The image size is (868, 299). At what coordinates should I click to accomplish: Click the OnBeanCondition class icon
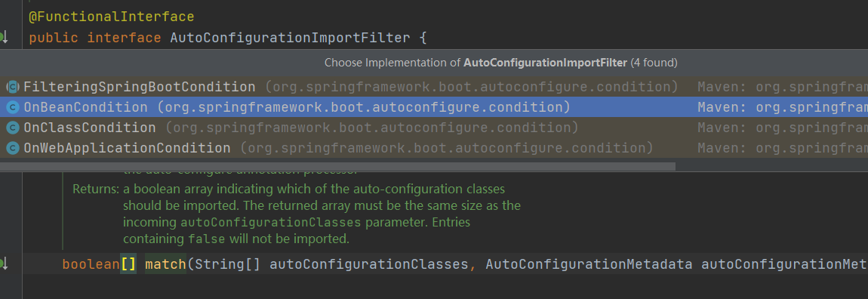(x=13, y=107)
